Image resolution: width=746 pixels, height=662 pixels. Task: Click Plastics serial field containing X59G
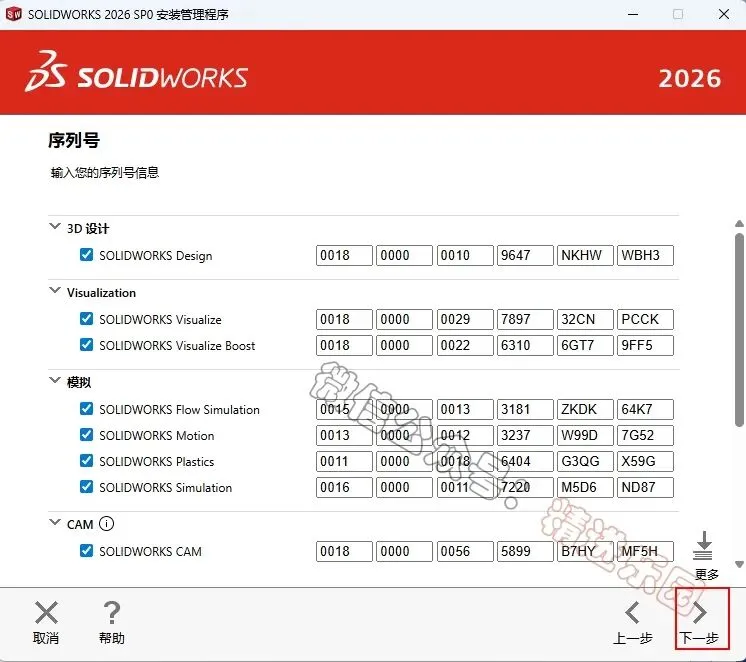[645, 462]
